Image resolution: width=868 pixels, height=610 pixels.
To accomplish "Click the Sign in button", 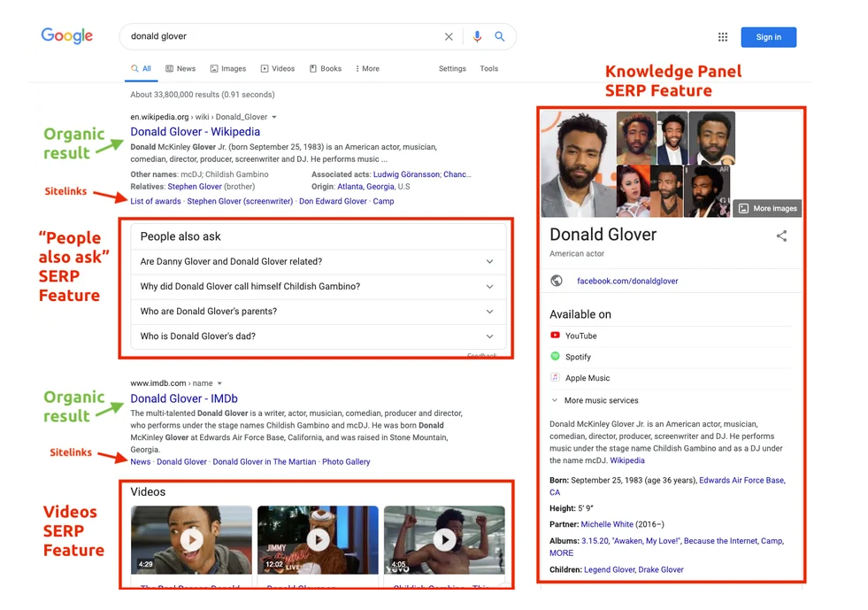I will [x=768, y=37].
